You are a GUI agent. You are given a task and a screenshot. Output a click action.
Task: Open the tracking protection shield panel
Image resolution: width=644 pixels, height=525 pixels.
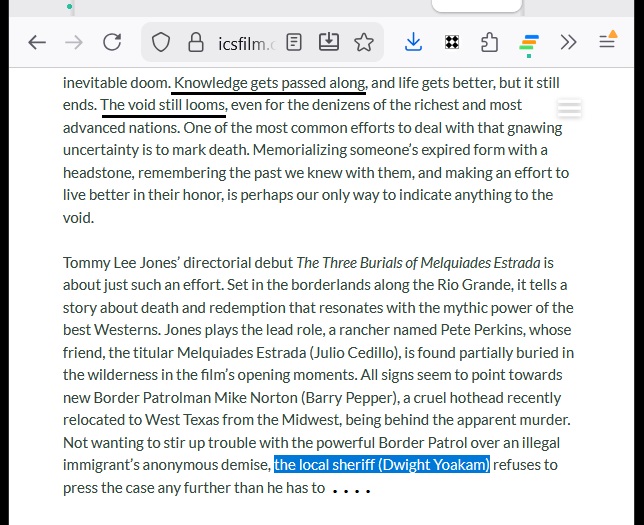click(x=161, y=42)
